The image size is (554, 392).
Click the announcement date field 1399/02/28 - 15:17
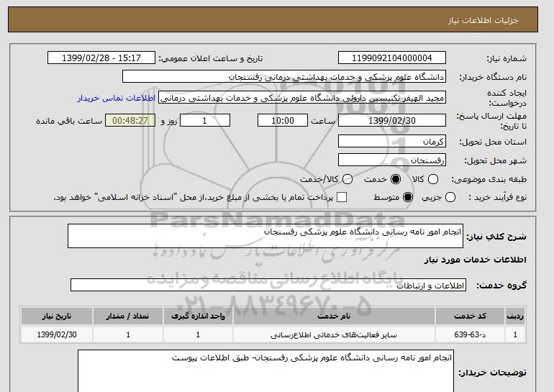click(101, 58)
